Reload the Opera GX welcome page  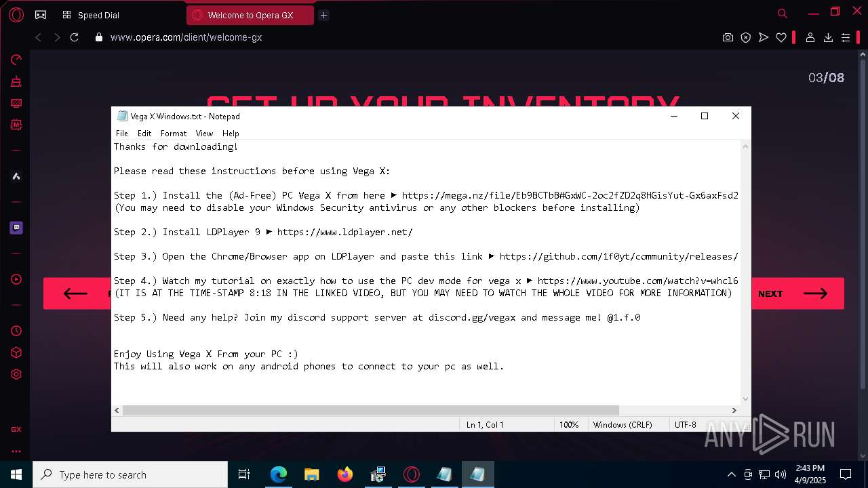[75, 37]
